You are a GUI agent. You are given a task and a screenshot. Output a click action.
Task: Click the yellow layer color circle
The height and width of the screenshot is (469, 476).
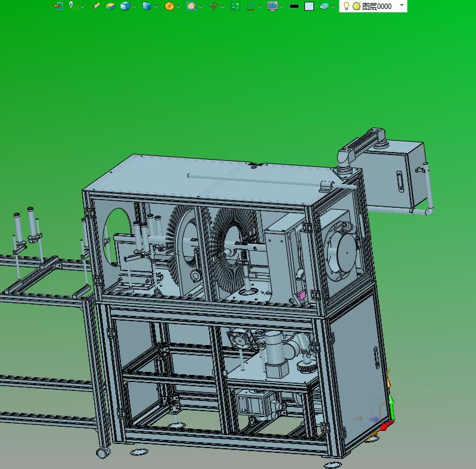click(356, 6)
